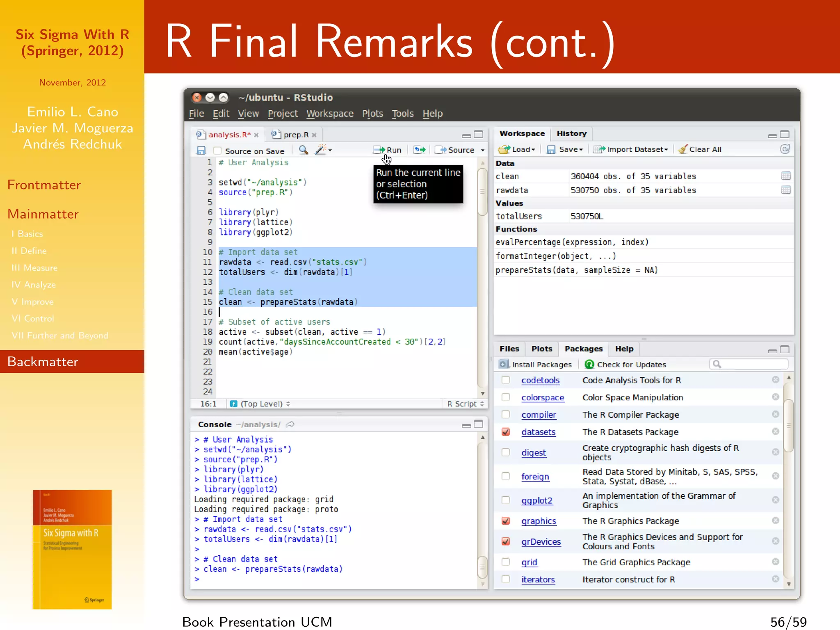Screen dimensions: 840x630
Task: Open the colorspace package link
Action: point(543,397)
